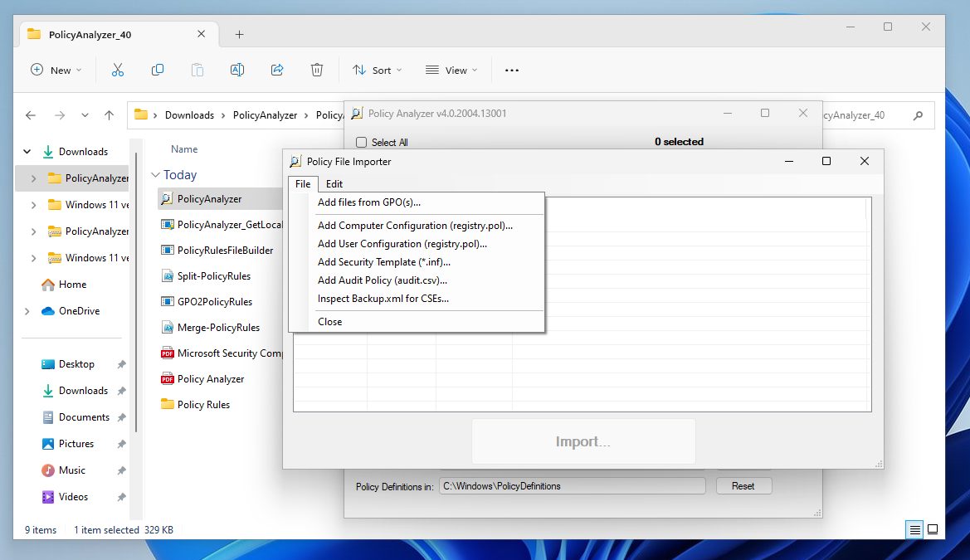Open the Sort dropdown in Explorer toolbar

[x=378, y=70]
